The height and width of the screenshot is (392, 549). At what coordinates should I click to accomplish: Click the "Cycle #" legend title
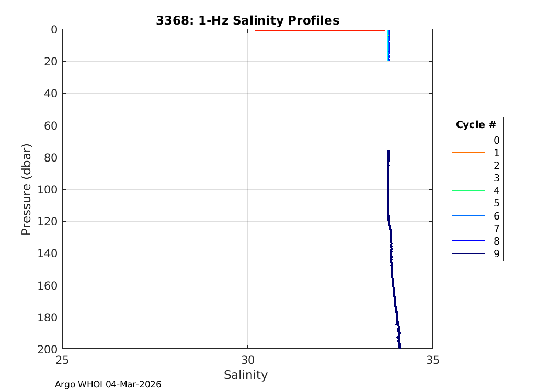pyautogui.click(x=475, y=125)
